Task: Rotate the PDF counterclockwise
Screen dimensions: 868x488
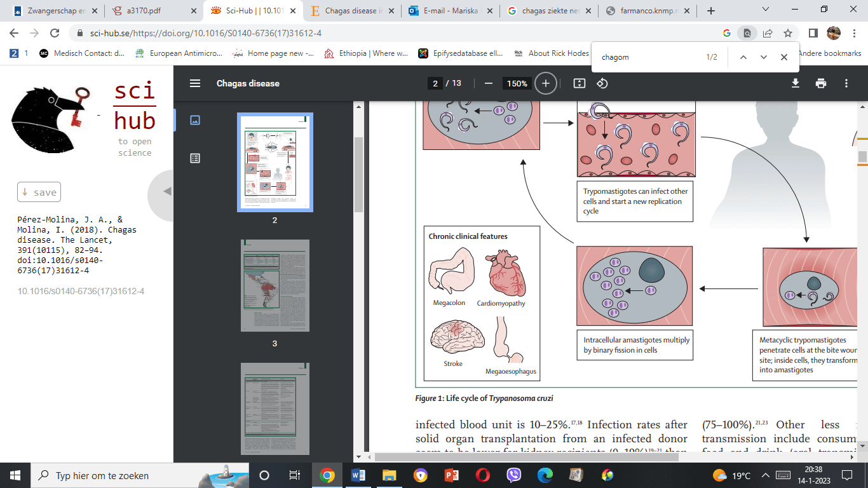Action: tap(602, 83)
